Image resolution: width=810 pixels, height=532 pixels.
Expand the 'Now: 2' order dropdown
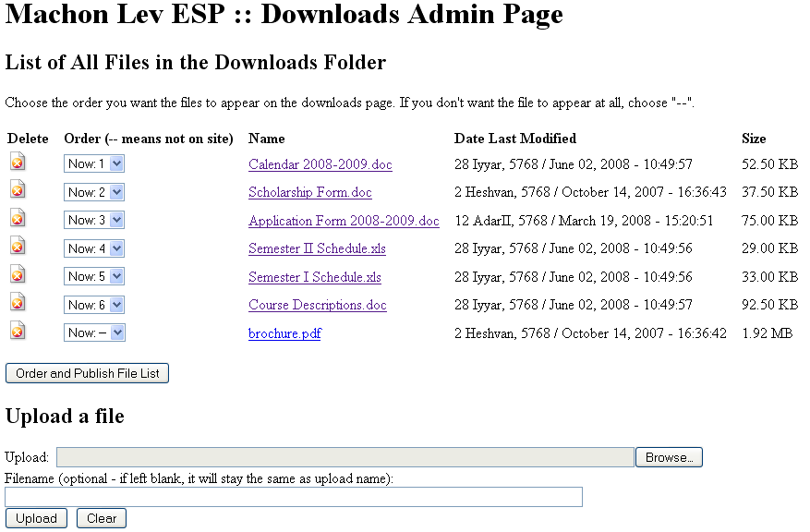tap(94, 192)
